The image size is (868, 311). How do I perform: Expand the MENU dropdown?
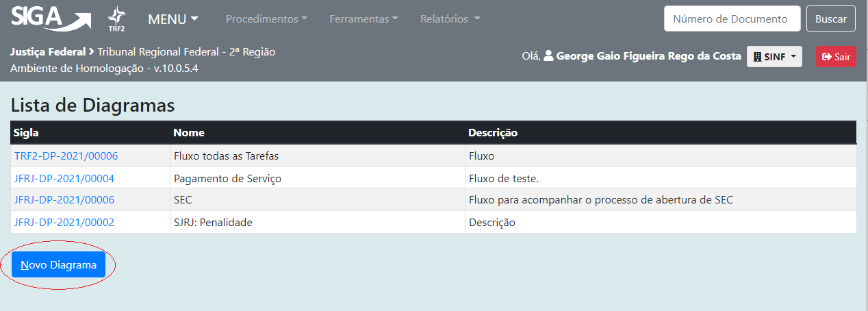[173, 19]
